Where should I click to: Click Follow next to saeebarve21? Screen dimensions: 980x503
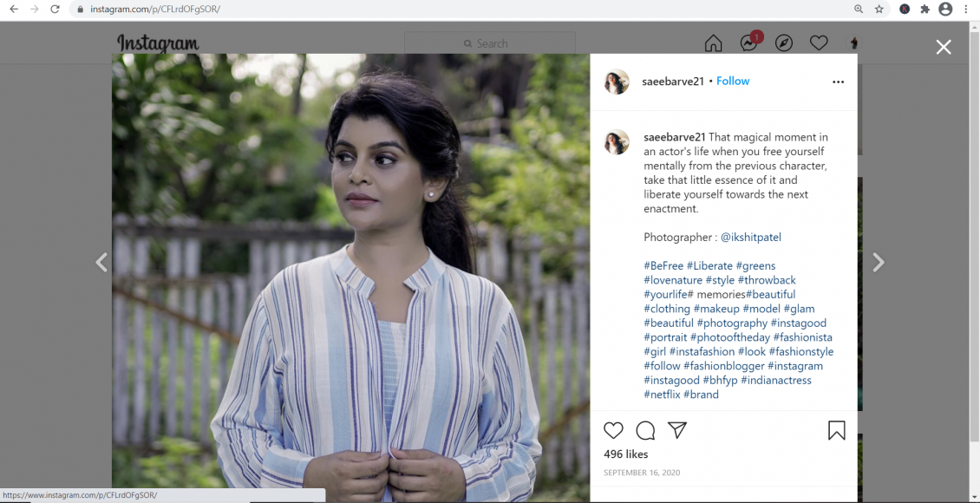pyautogui.click(x=733, y=81)
